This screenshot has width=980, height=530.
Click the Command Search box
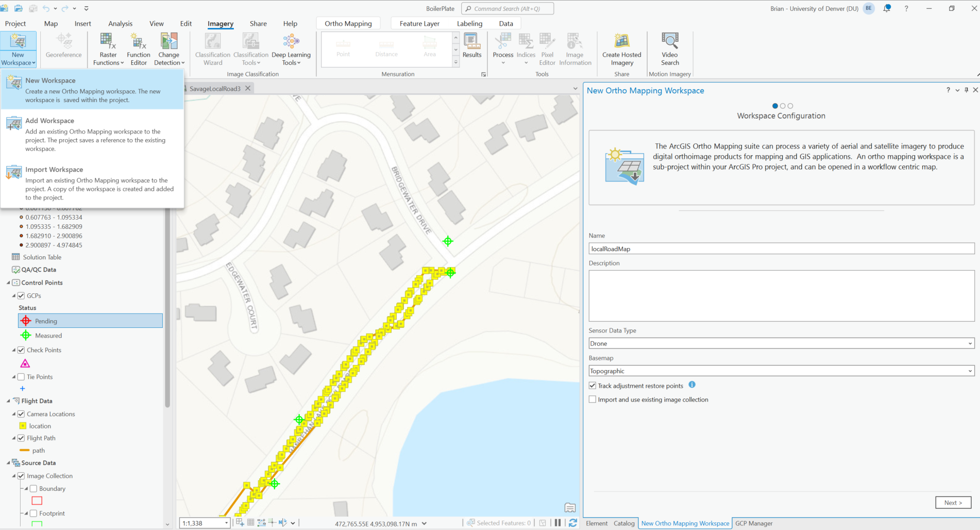tap(508, 9)
